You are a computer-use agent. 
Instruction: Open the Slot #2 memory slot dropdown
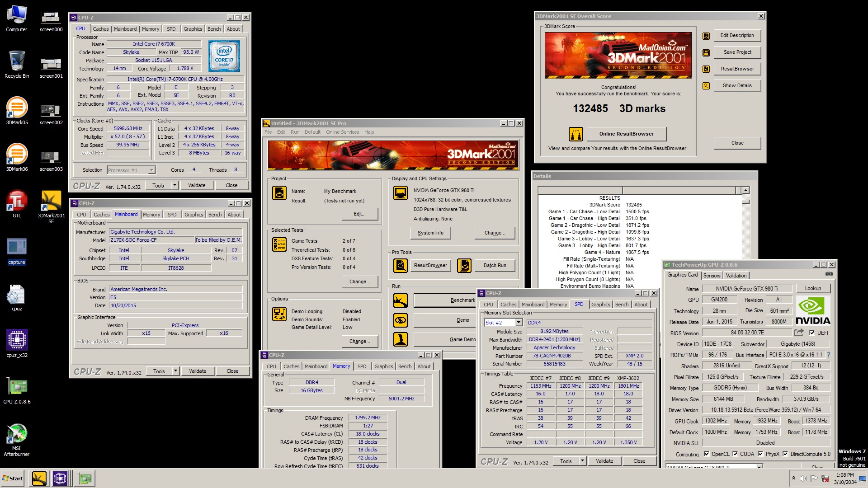[x=519, y=323]
